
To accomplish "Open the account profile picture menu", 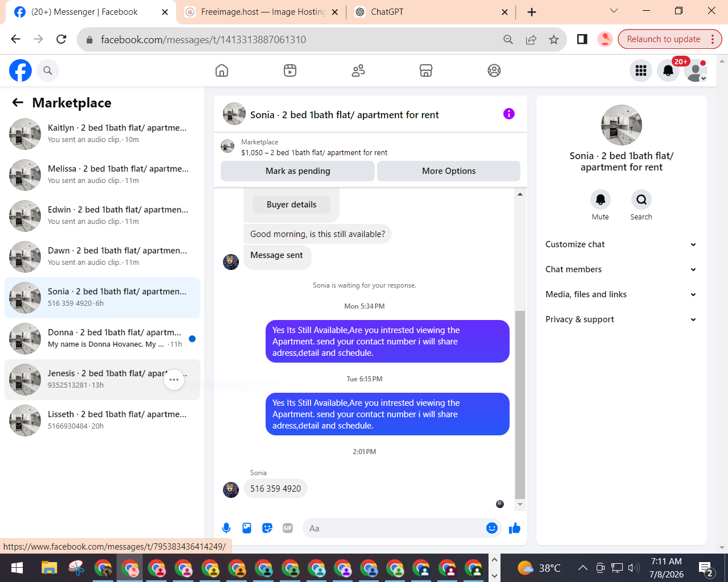I will click(x=696, y=70).
